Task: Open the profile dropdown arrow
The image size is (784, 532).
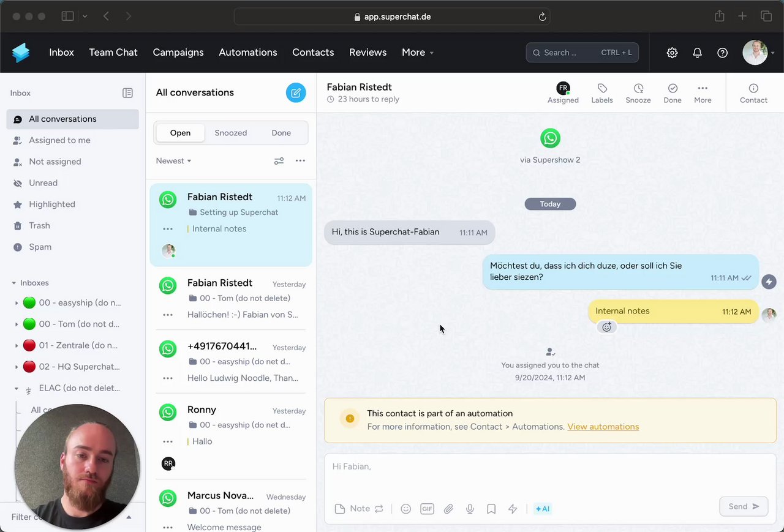Action: 773,53
